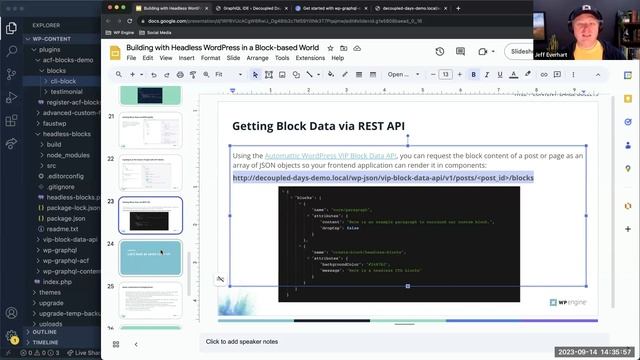Open the Arrange menu

(x=258, y=58)
